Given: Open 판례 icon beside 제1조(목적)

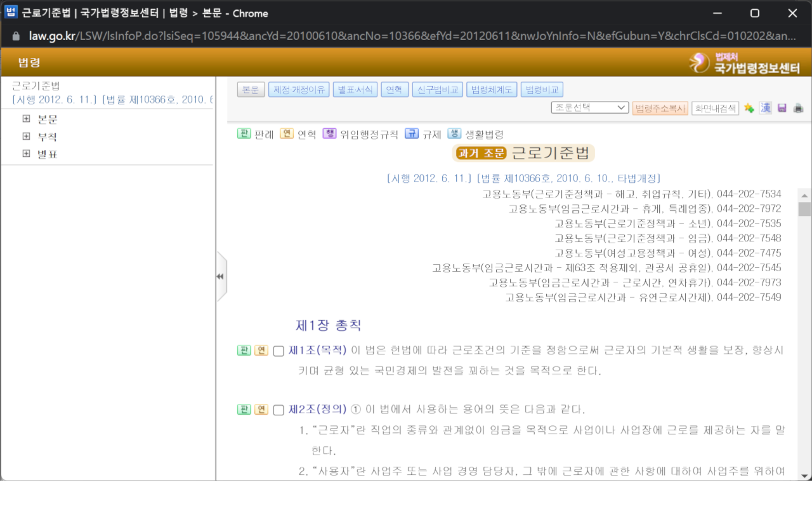Looking at the screenshot, I should point(244,351).
